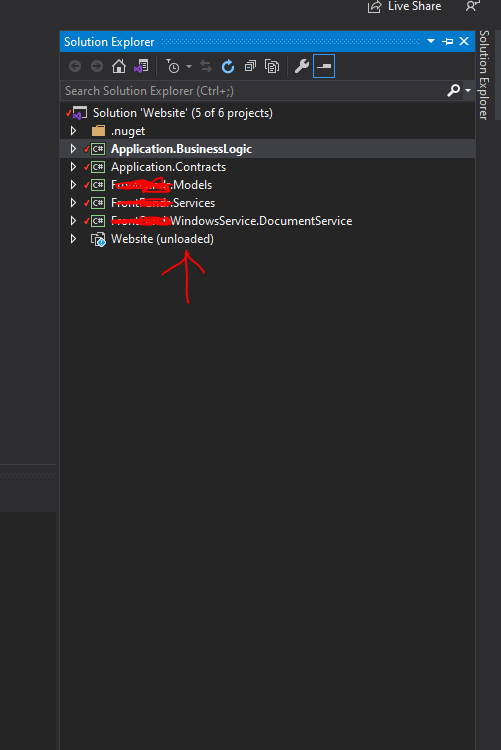Click the search magnifier icon
Image resolution: width=501 pixels, height=750 pixels.
[x=453, y=90]
